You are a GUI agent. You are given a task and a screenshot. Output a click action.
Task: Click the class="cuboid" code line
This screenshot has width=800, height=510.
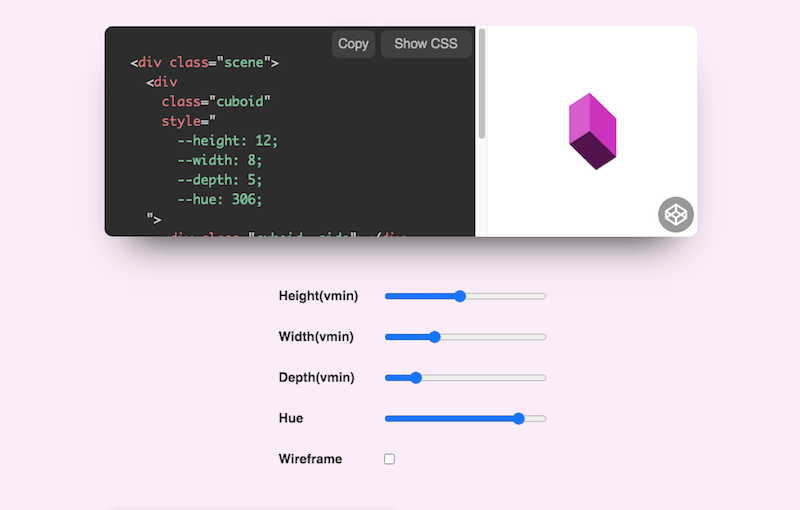point(216,102)
